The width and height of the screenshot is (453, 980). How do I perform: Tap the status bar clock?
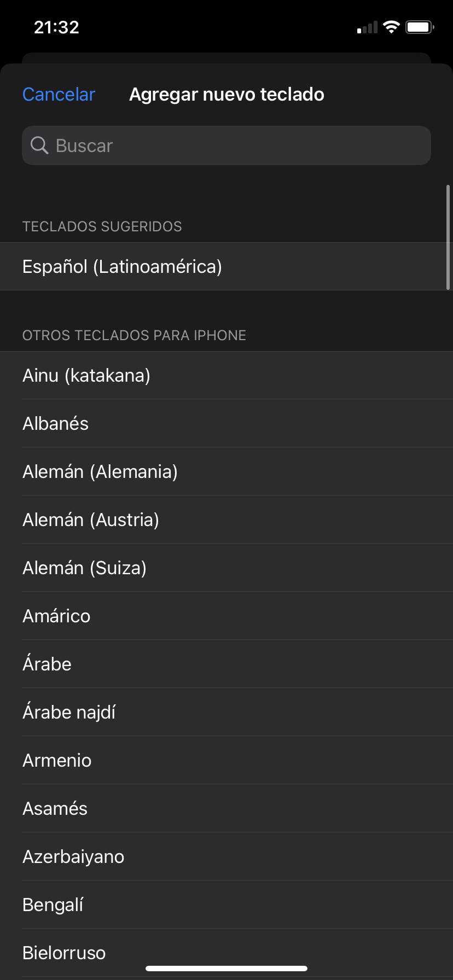pos(56,27)
